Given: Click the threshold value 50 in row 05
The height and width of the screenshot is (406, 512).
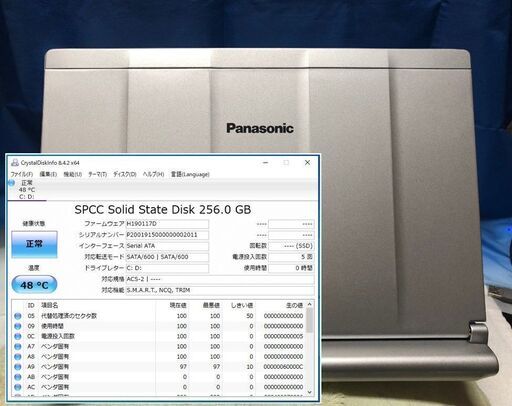Looking at the screenshot, I should click(250, 316).
